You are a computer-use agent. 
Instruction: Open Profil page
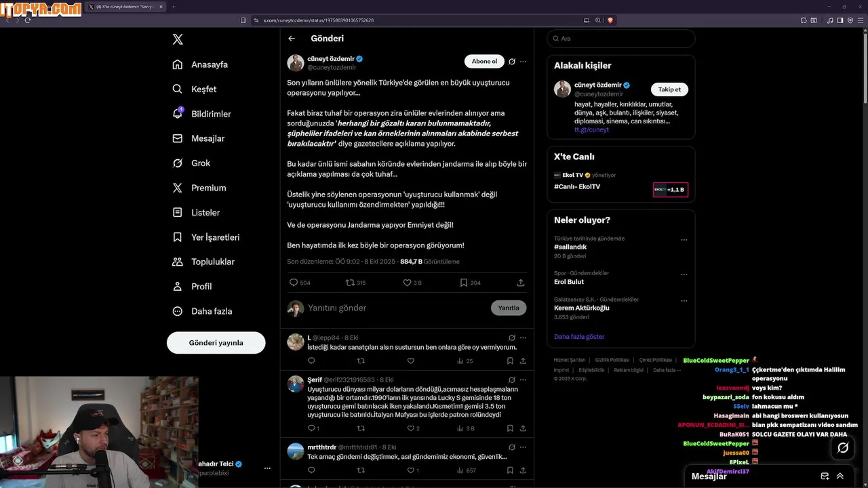[x=192, y=286]
